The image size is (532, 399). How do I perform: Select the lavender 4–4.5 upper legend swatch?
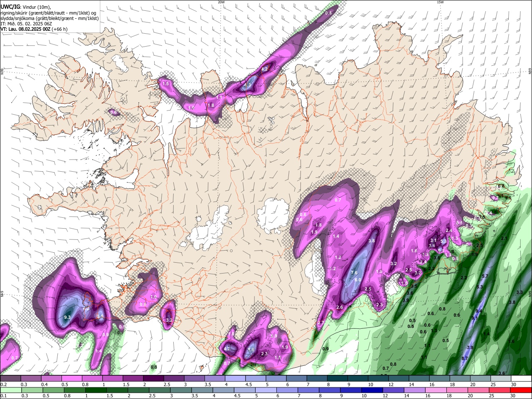tap(235, 379)
